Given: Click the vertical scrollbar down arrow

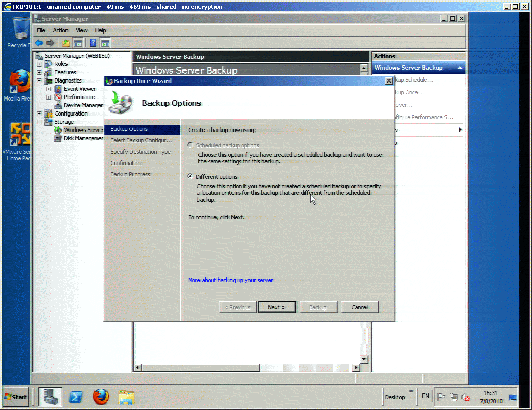Looking at the screenshot, I should pos(364,359).
